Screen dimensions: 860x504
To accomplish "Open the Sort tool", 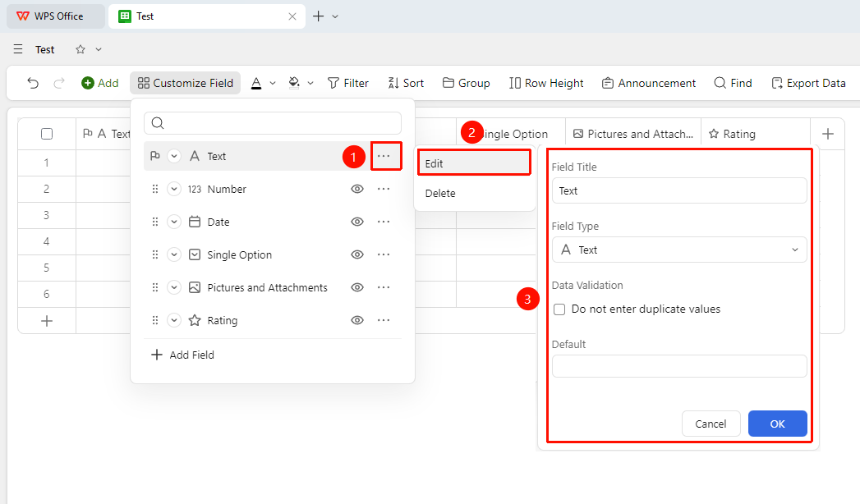I will point(406,83).
